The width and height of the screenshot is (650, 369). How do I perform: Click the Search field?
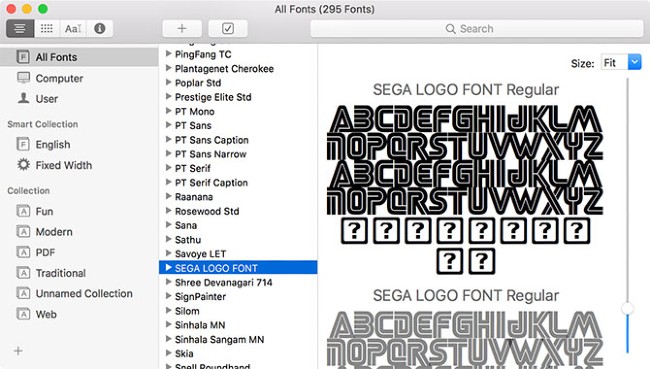click(x=477, y=29)
